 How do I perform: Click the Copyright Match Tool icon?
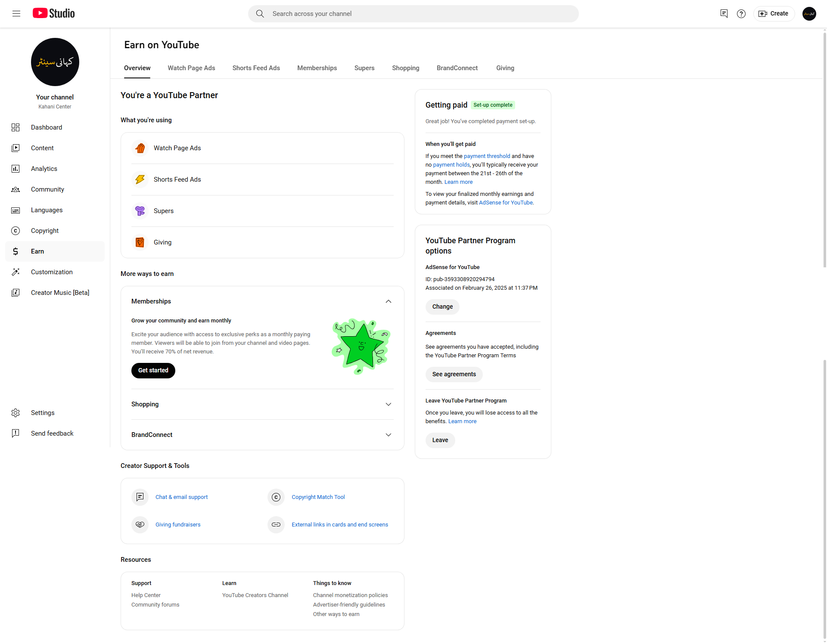(276, 497)
